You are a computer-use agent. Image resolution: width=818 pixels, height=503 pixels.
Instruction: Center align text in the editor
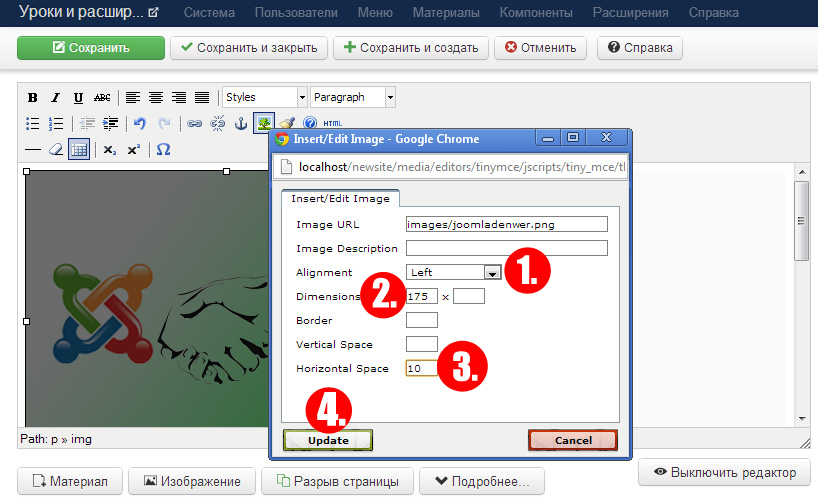(155, 98)
